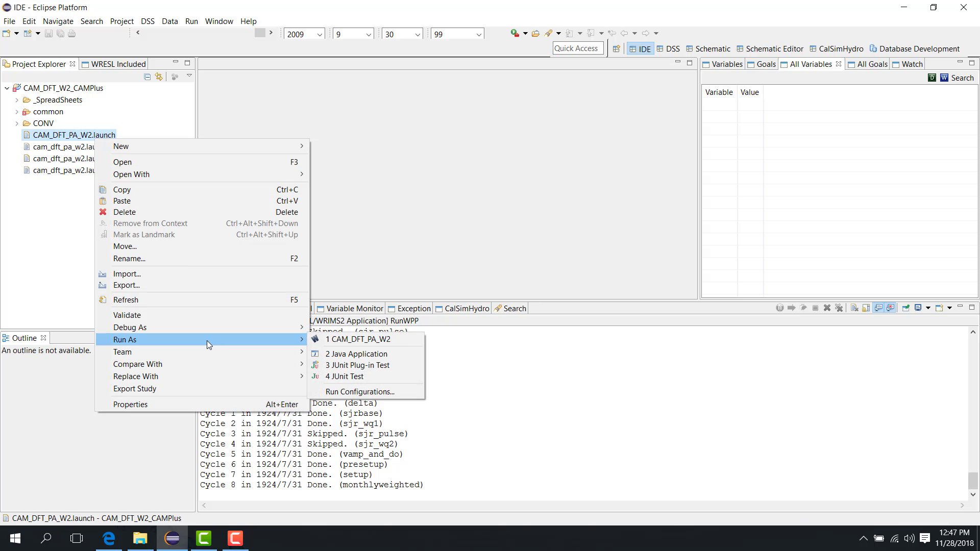Open the year 2009 dropdown
The height and width of the screenshot is (551, 980).
coord(320,34)
